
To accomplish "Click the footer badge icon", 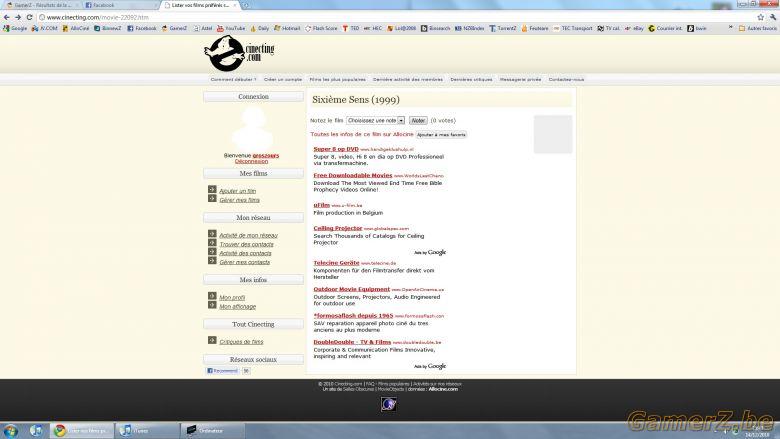I will (x=389, y=404).
